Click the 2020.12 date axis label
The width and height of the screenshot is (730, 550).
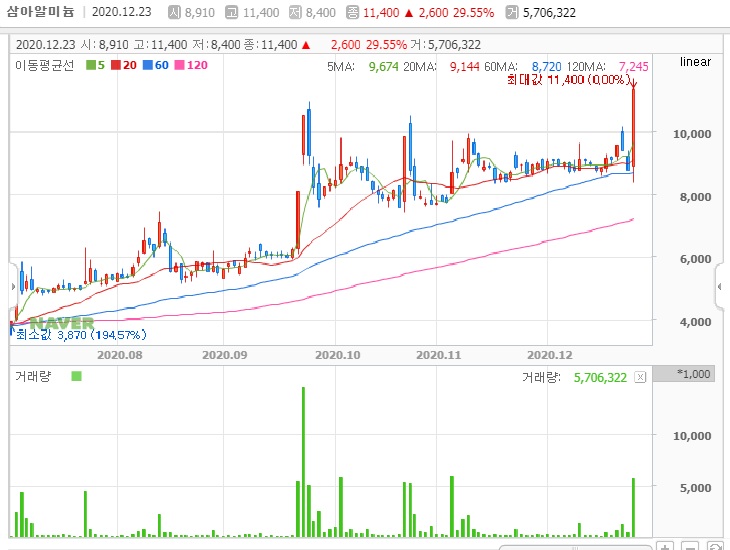[x=549, y=355]
